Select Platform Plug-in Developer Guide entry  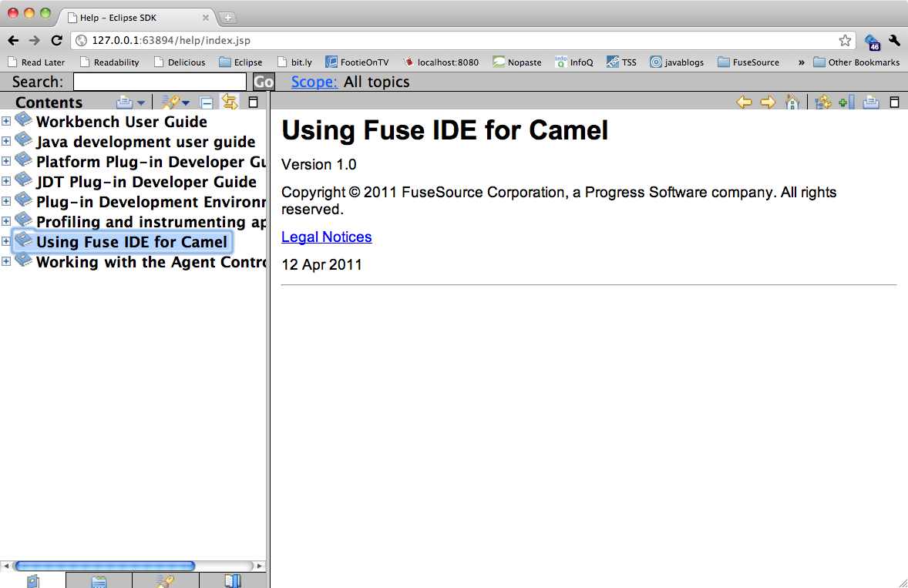point(150,162)
